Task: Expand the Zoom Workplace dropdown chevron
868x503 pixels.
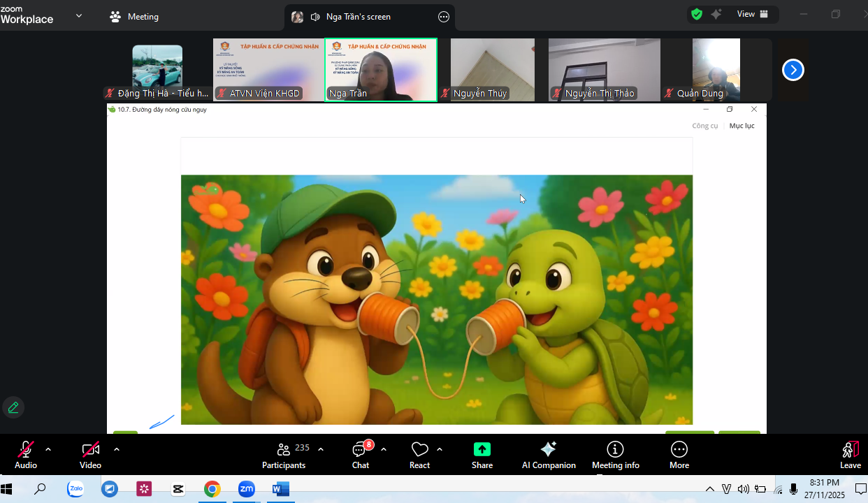Action: (x=78, y=15)
